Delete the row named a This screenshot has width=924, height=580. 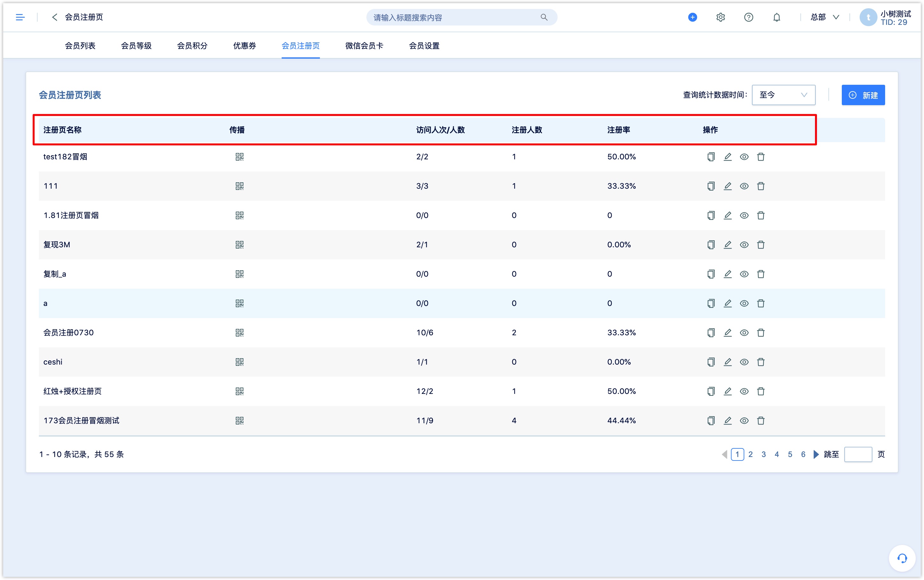(x=761, y=303)
